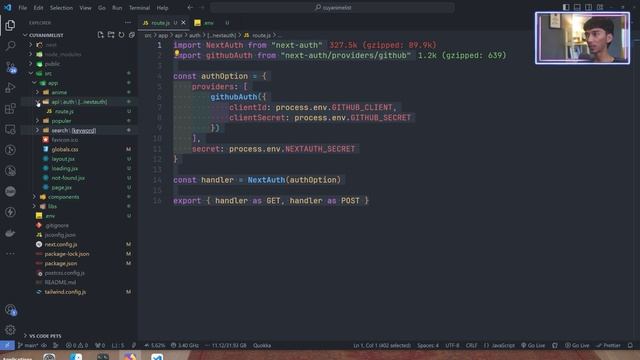Viewport: 640px width, 360px height.
Task: Click the lightbulb code action icon
Action: tap(177, 53)
